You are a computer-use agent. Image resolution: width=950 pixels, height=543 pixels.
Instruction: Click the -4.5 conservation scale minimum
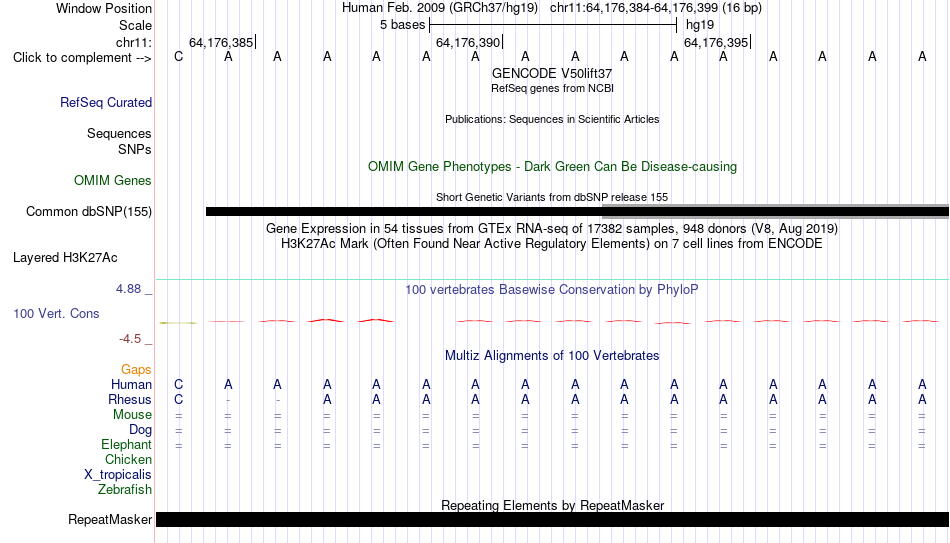pyautogui.click(x=130, y=339)
